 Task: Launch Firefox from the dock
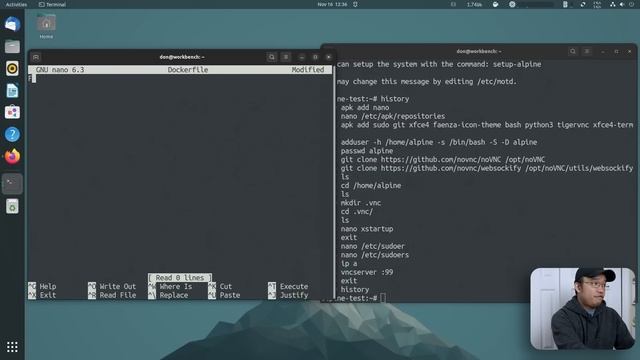click(12, 156)
